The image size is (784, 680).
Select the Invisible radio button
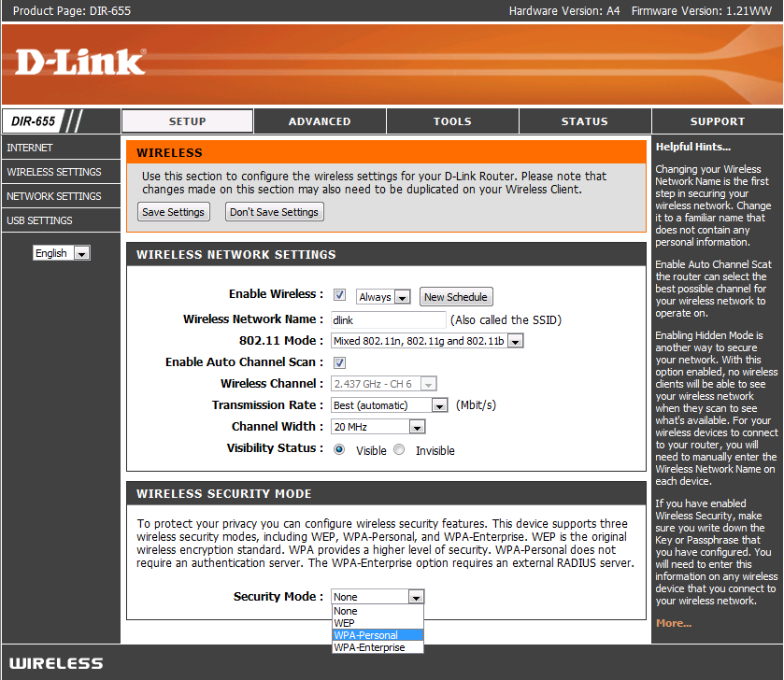coord(399,449)
